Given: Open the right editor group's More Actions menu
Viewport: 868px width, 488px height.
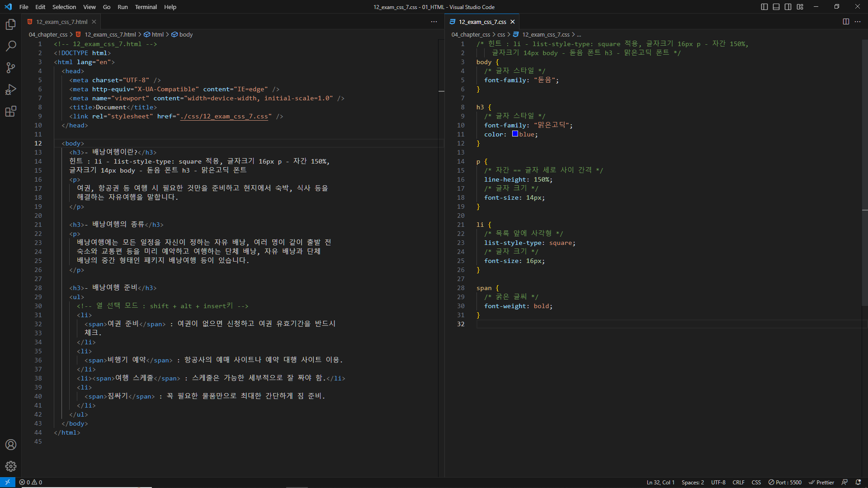Looking at the screenshot, I should (858, 22).
